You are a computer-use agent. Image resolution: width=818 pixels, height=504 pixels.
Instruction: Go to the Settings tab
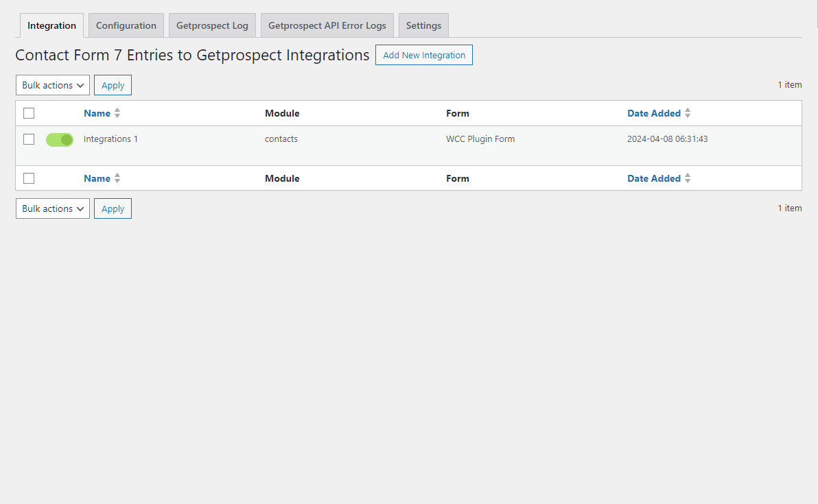click(x=423, y=25)
